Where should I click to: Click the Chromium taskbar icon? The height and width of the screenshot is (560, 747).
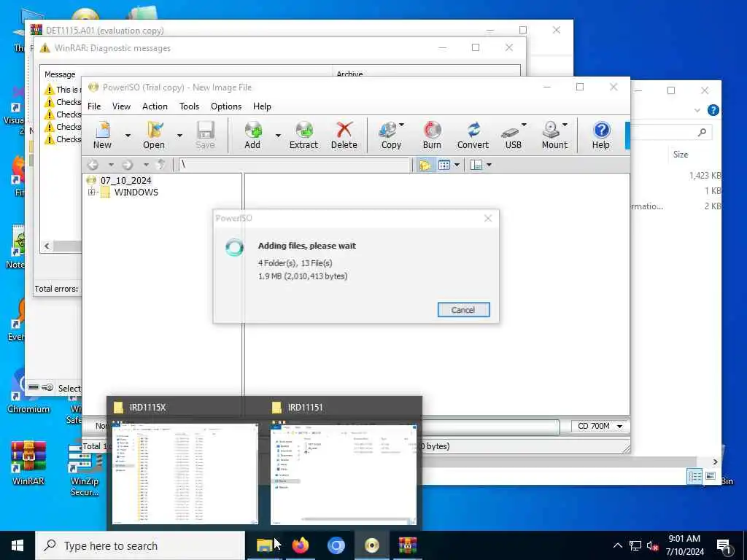[x=336, y=545]
